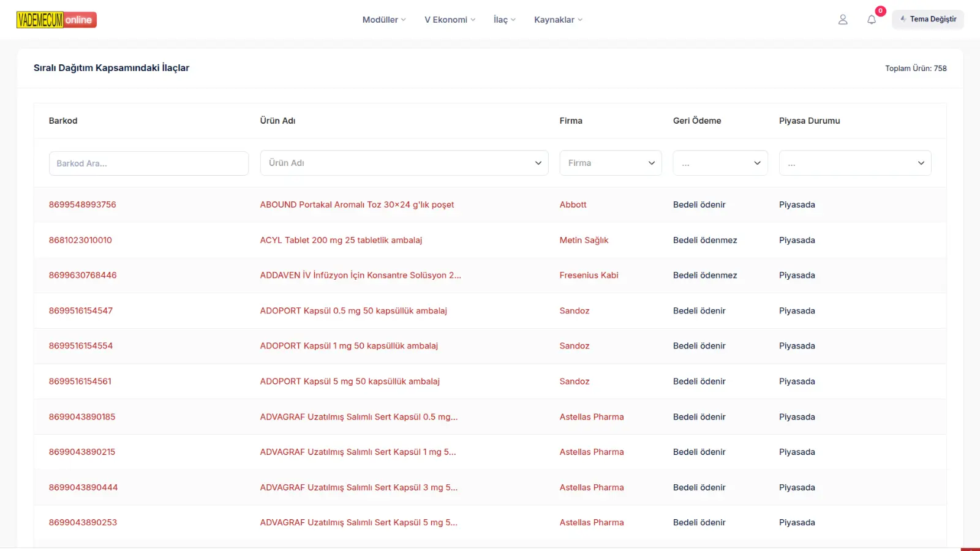
Task: Expand the Geri Ödeme filter dropdown
Action: point(720,163)
